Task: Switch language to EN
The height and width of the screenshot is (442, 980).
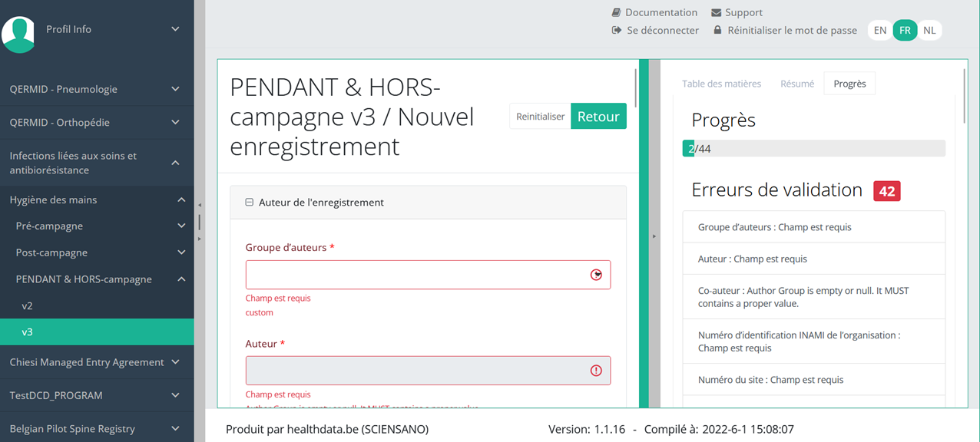Action: tap(880, 30)
